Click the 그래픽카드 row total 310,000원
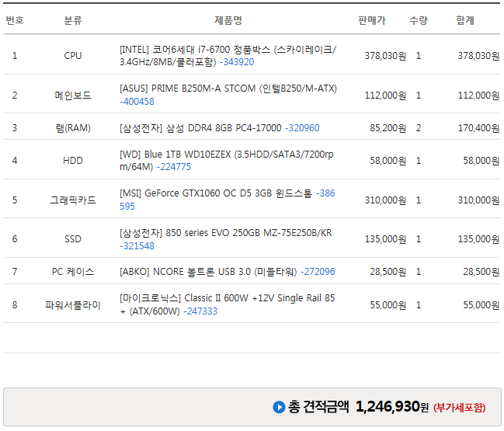The width and height of the screenshot is (504, 431). tap(478, 200)
